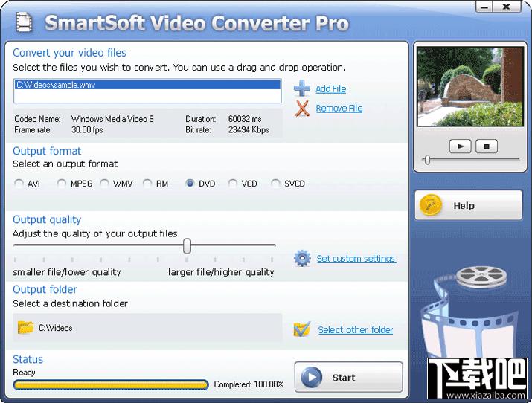
Task: Click the blue play icon on the Start button
Action: click(311, 377)
